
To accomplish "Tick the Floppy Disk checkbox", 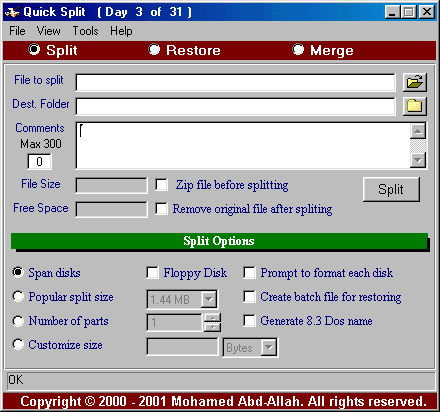I will (x=153, y=272).
